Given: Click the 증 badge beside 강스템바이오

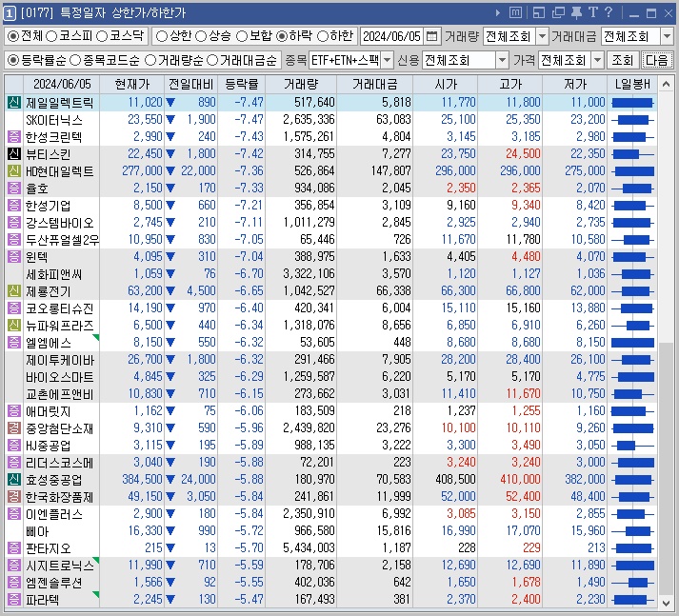Looking at the screenshot, I should (14, 223).
